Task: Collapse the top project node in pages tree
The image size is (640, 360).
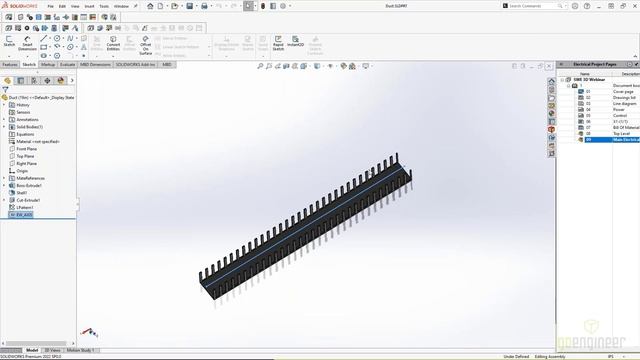Action: click(x=562, y=80)
